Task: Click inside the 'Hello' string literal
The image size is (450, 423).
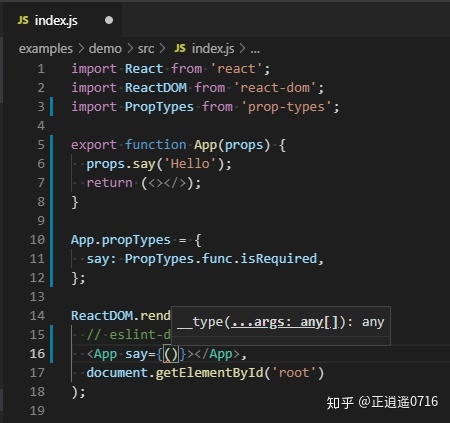Action: tap(190, 164)
